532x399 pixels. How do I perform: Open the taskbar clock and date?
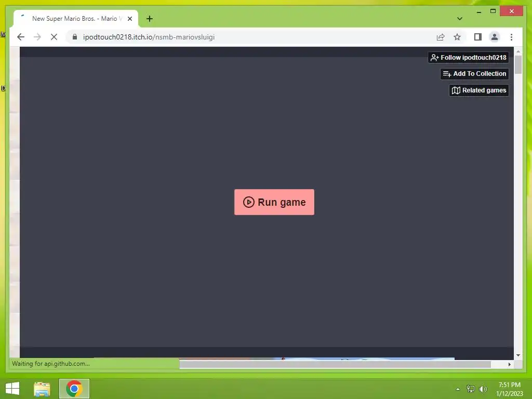pos(509,389)
